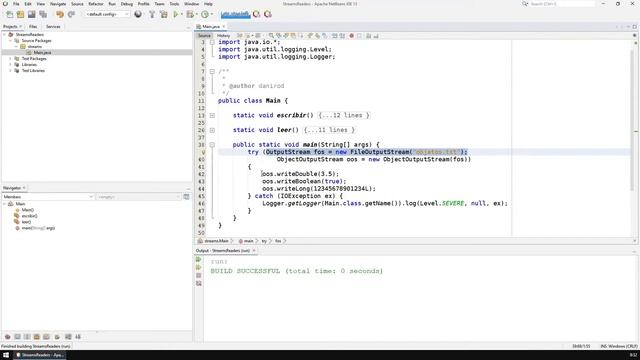Screen dimensions: 640x360
Task: Collapse the main method code fold
Action: pos(212,144)
